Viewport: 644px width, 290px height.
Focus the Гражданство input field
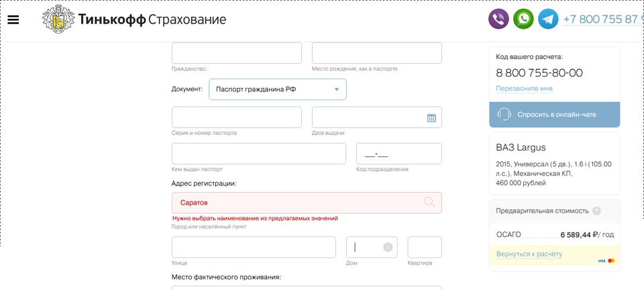(237, 53)
